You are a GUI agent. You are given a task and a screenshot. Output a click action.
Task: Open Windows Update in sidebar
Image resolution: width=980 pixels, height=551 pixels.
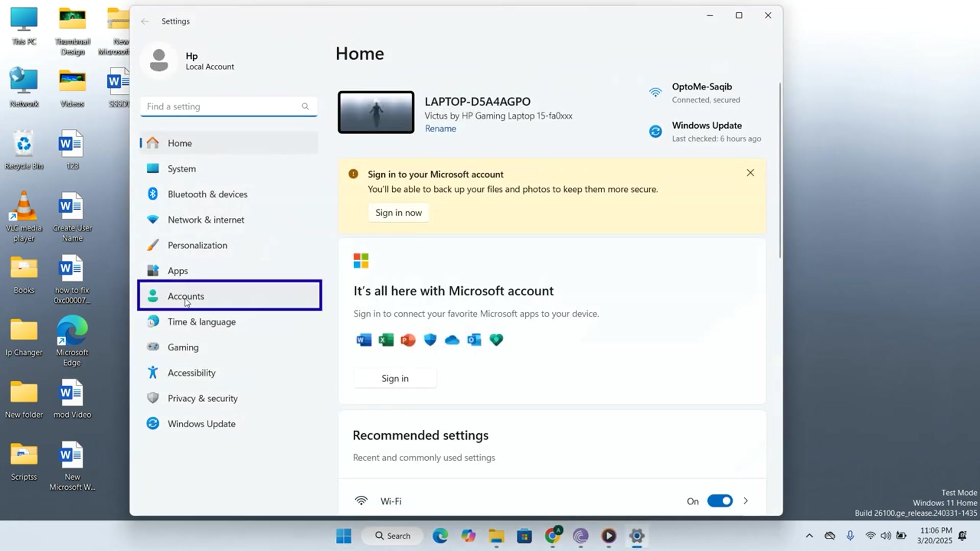[x=229, y=423]
